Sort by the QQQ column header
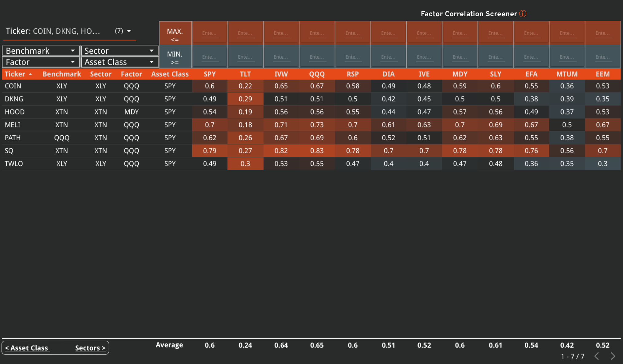Viewport: 623px width, 364px height. pos(317,74)
